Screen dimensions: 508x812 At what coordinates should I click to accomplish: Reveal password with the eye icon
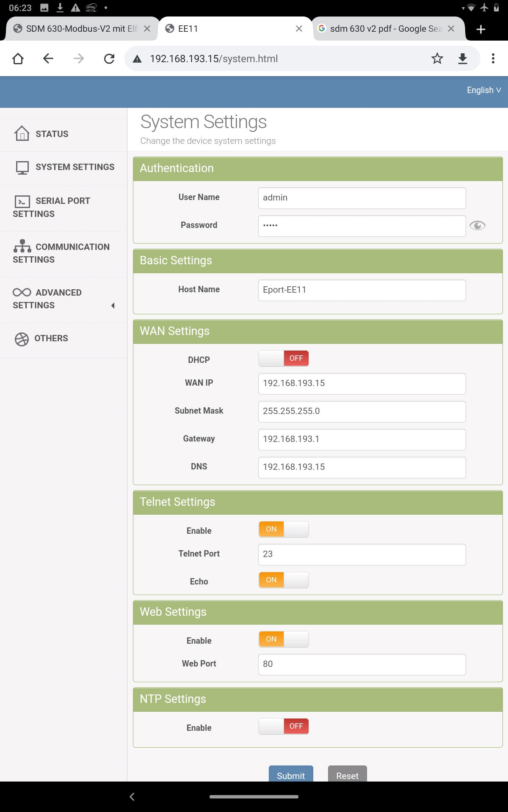tap(478, 225)
